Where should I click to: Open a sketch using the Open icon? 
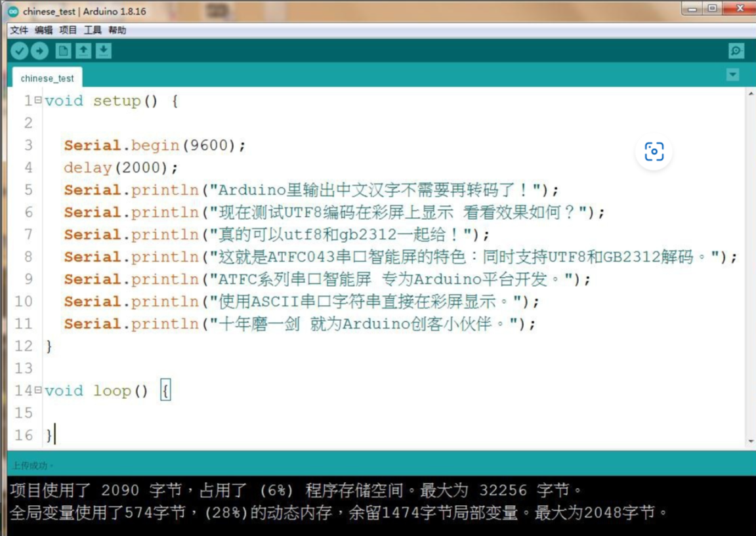[x=83, y=51]
